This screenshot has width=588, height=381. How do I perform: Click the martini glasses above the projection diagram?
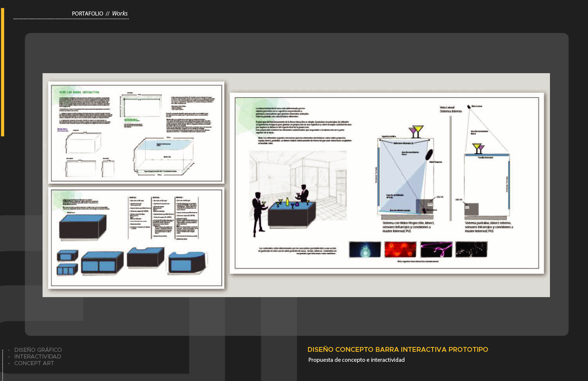416,131
